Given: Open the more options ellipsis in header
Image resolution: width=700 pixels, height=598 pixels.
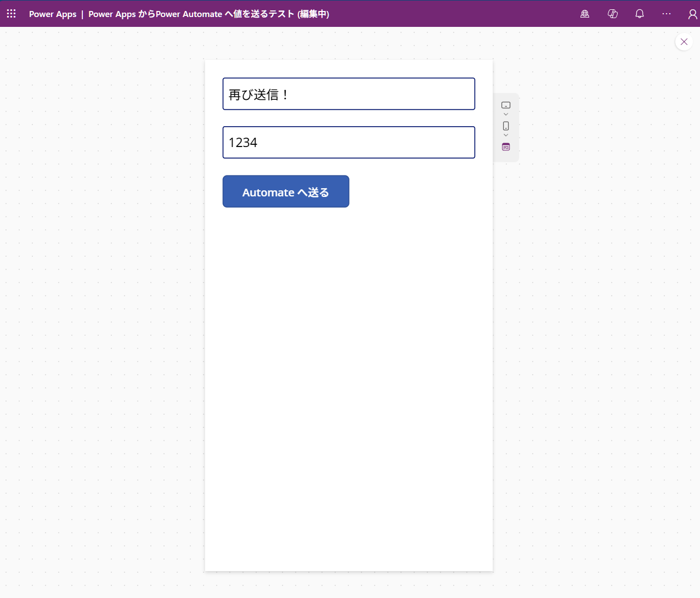Looking at the screenshot, I should [x=667, y=14].
